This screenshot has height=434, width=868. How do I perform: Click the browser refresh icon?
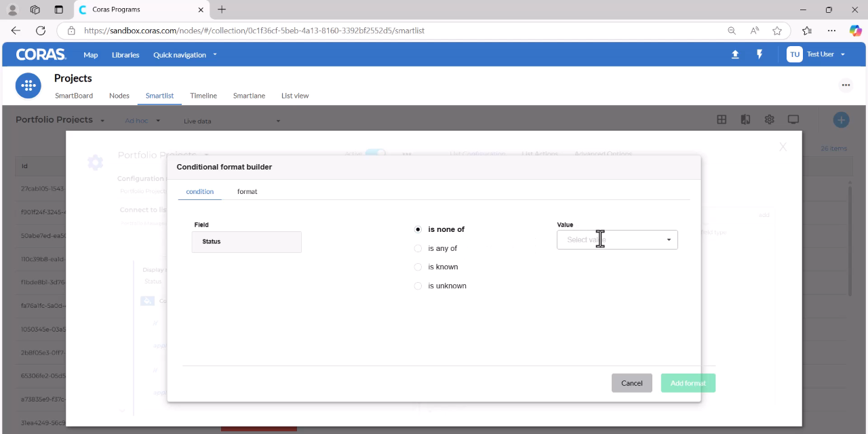tap(41, 31)
